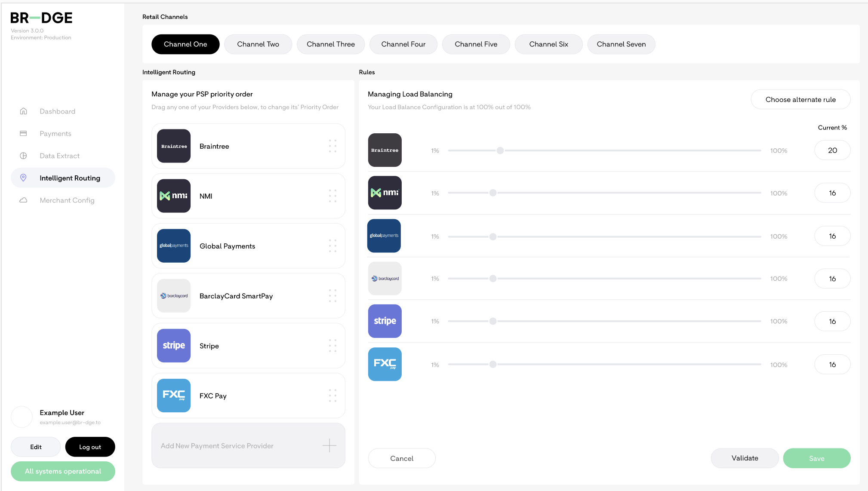Click the NMI drag handle dots
Viewport: 868px width, 491px height.
(332, 196)
